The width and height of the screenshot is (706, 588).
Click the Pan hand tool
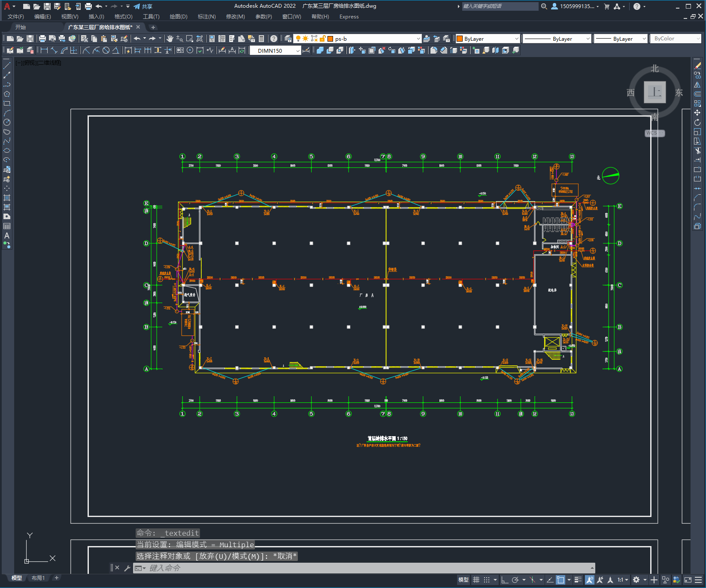coord(170,39)
